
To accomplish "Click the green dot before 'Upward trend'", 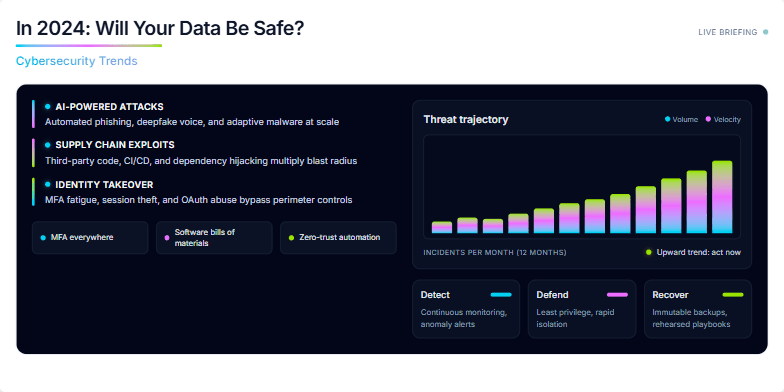I will (648, 252).
